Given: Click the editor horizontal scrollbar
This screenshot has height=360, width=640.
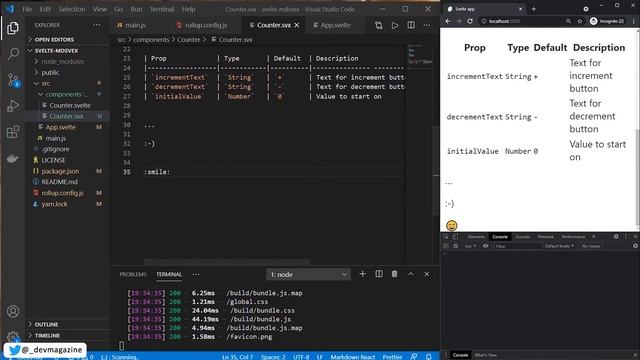Looking at the screenshot, I should (227, 261).
